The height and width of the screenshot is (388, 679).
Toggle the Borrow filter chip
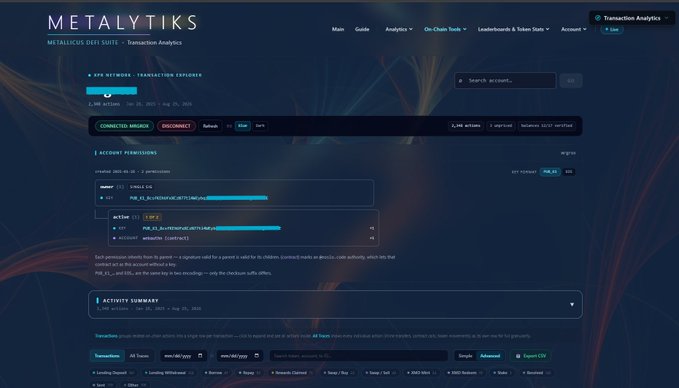[217, 373]
